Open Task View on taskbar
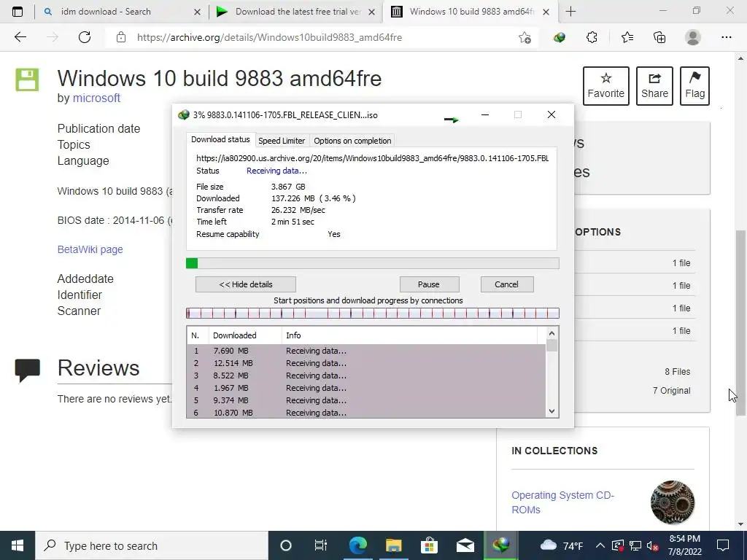Image resolution: width=747 pixels, height=560 pixels. (x=321, y=545)
